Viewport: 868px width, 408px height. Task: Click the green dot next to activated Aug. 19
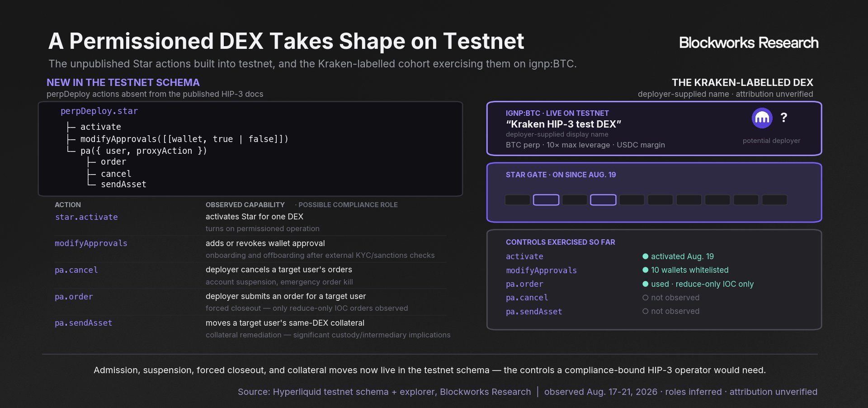click(x=646, y=256)
